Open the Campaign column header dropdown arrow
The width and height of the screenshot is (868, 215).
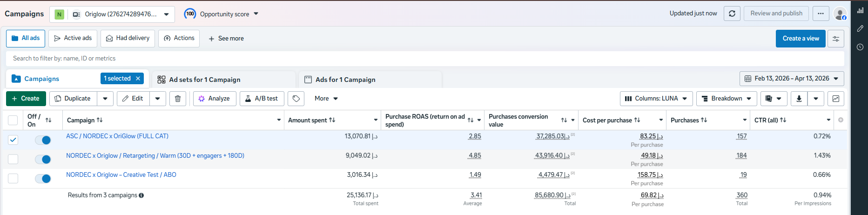(x=279, y=120)
